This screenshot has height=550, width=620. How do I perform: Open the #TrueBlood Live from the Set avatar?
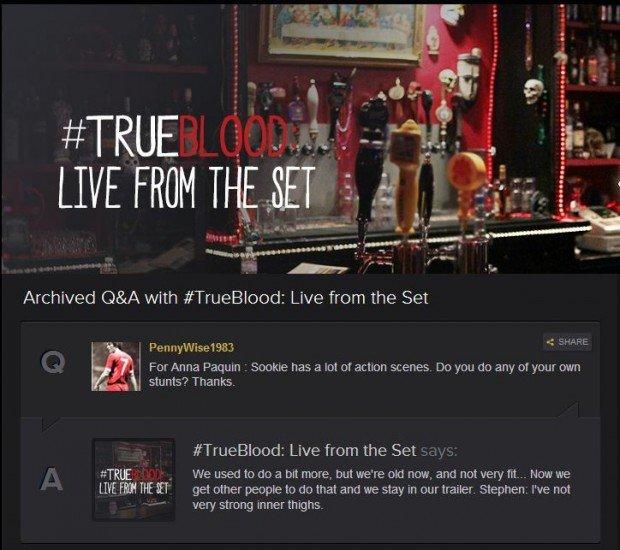134,479
